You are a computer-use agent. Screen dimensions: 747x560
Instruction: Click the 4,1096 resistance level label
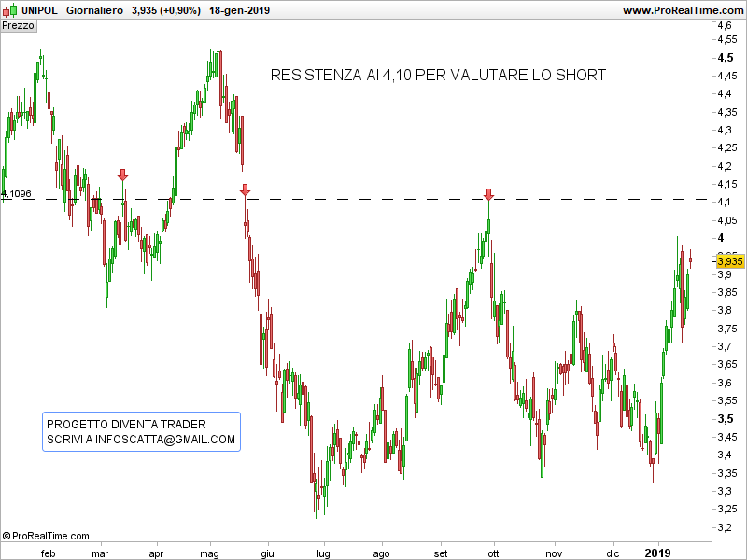(16, 193)
